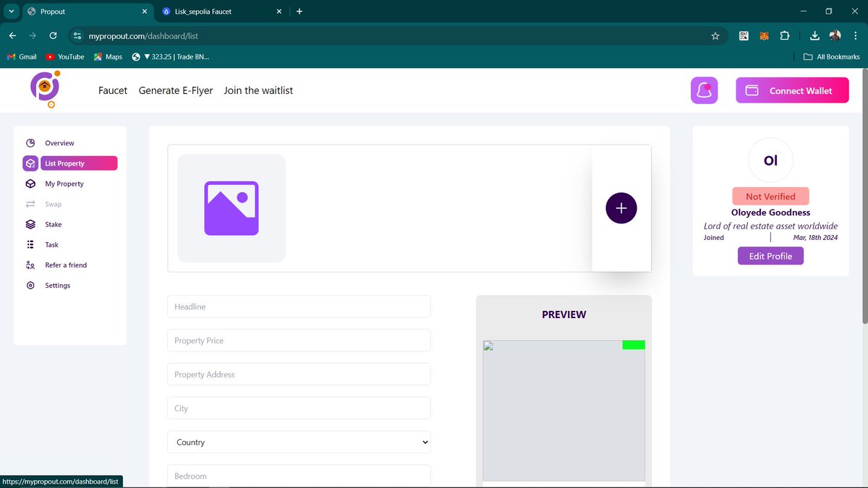Click the 'Mar, 18th 2024' joined date

[815, 237]
